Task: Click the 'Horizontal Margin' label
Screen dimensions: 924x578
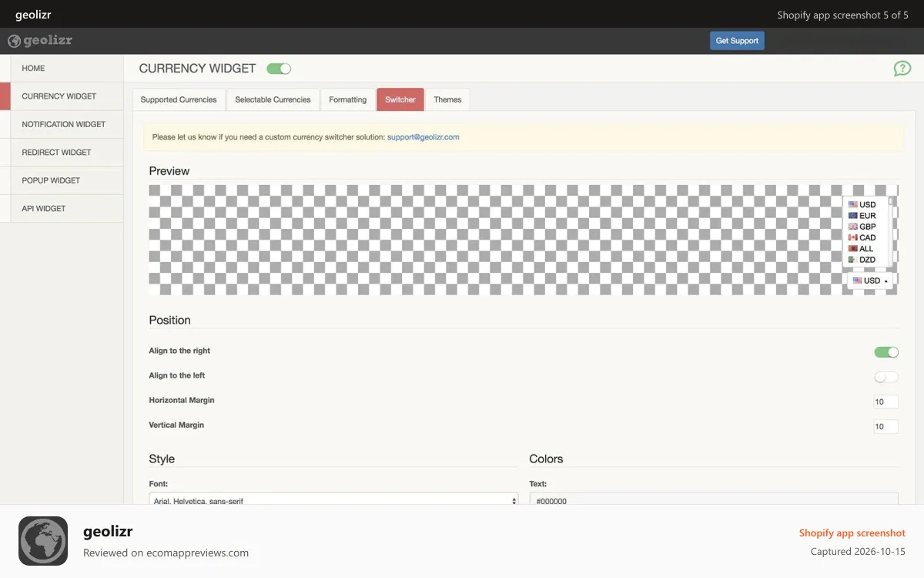Action: coord(182,400)
